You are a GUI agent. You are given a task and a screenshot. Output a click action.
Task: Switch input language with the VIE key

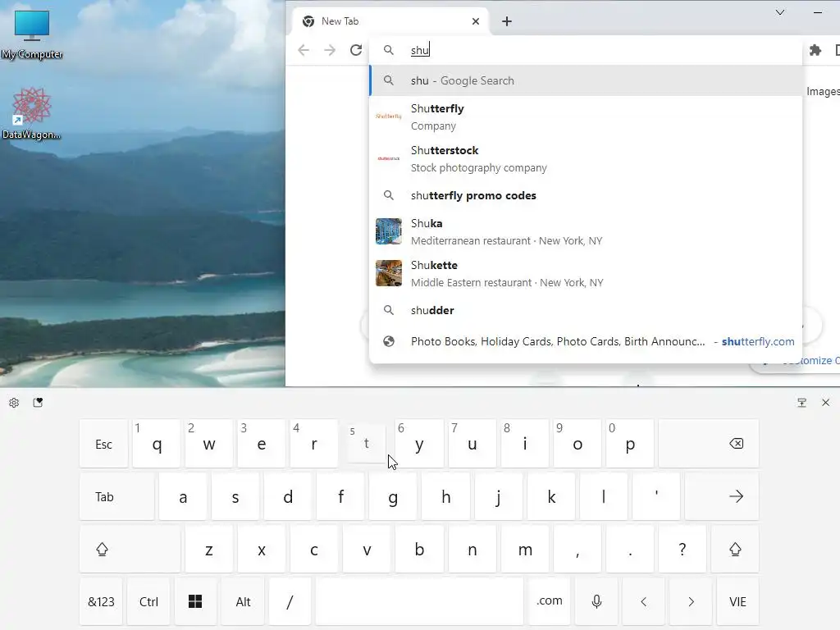(737, 601)
